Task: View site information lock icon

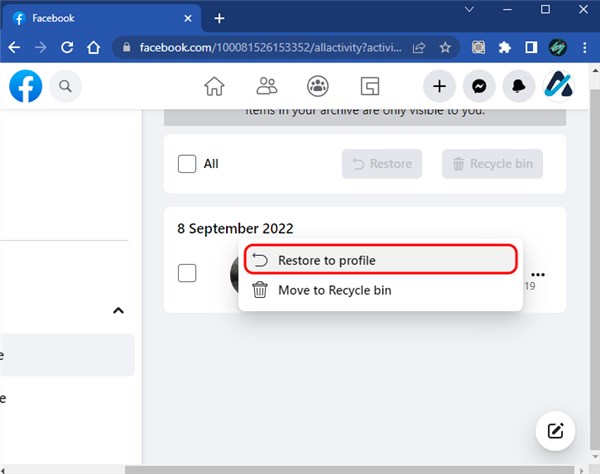Action: 127,47
